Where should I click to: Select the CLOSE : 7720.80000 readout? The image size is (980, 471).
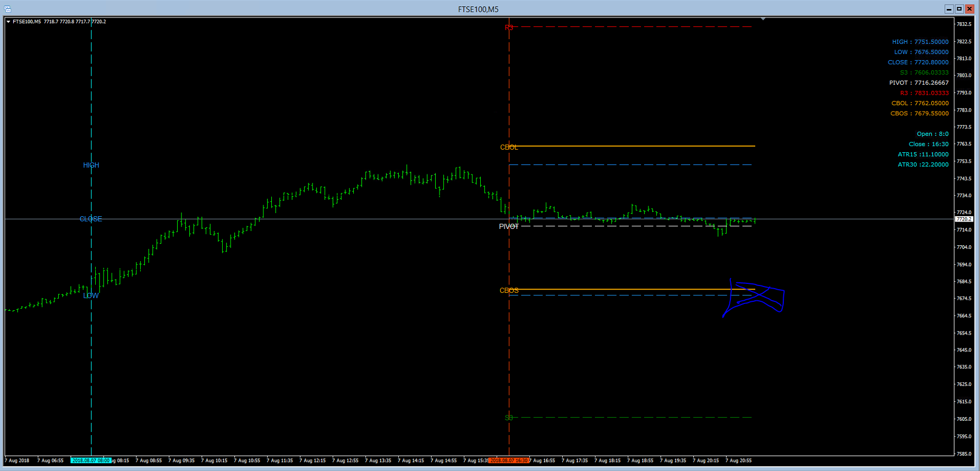click(x=918, y=62)
